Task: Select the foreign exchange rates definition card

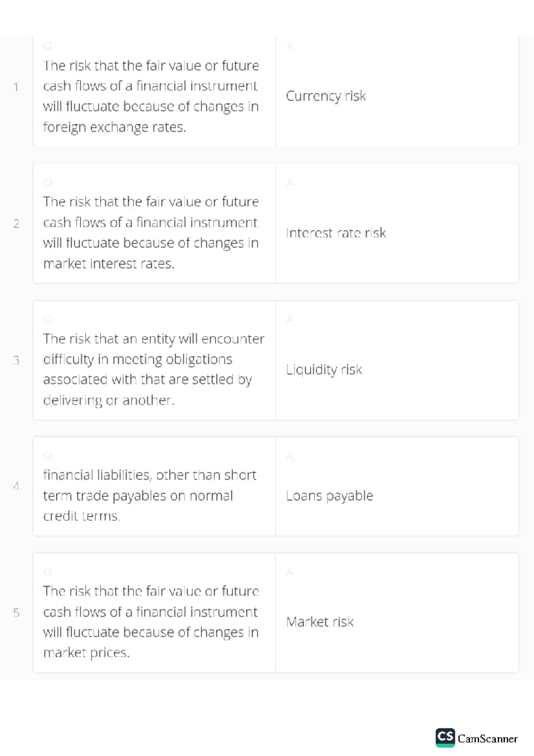Action: pos(150,96)
